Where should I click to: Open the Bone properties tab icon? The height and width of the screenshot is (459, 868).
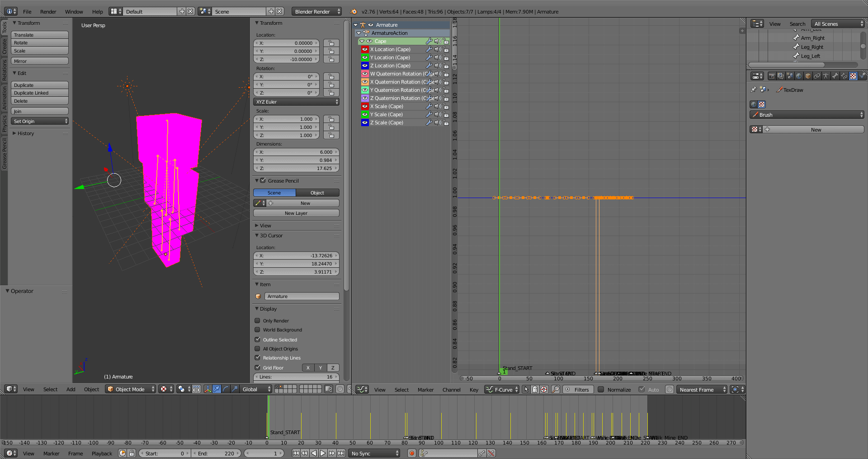(835, 76)
